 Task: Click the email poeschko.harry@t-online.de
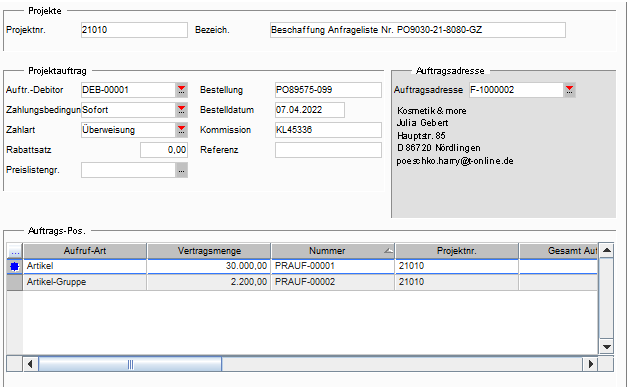[x=455, y=161]
